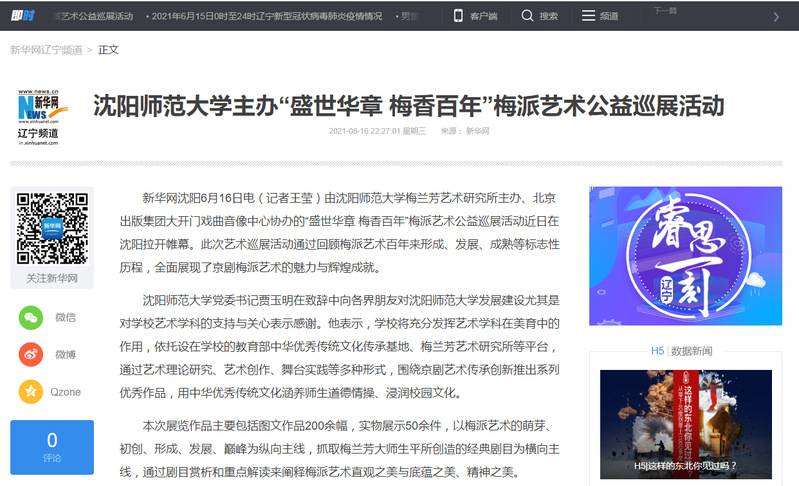Open the 客户端 mobile client icon

[458, 16]
